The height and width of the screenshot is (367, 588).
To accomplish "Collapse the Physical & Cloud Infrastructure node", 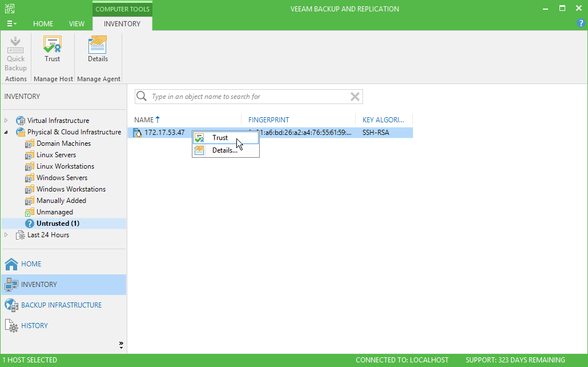I will click(x=6, y=132).
